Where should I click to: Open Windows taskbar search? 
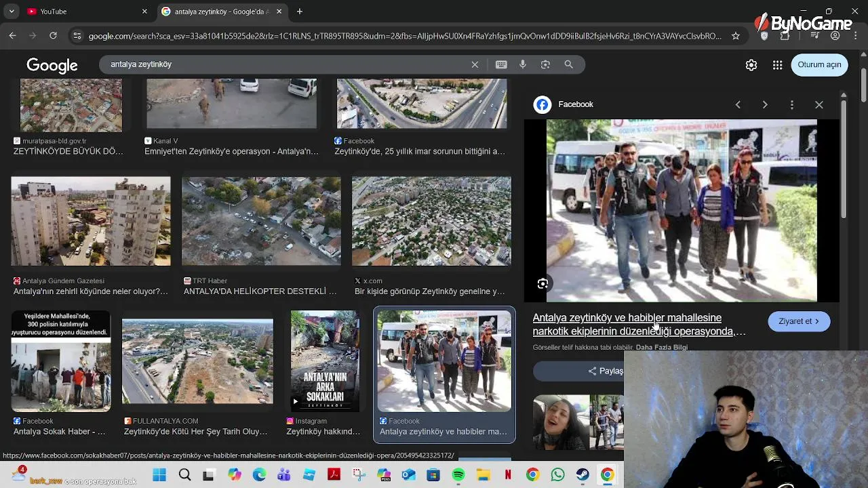pos(184,475)
